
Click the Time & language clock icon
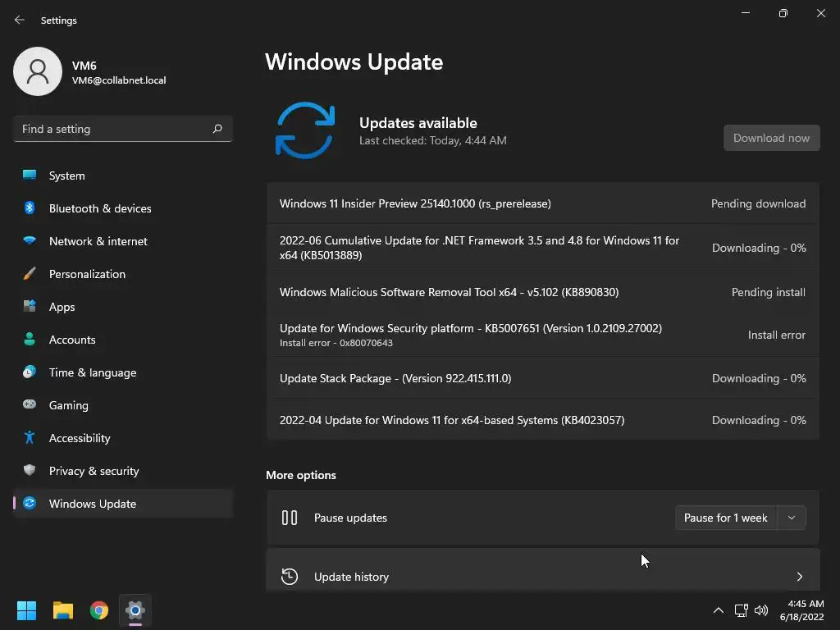(x=30, y=372)
